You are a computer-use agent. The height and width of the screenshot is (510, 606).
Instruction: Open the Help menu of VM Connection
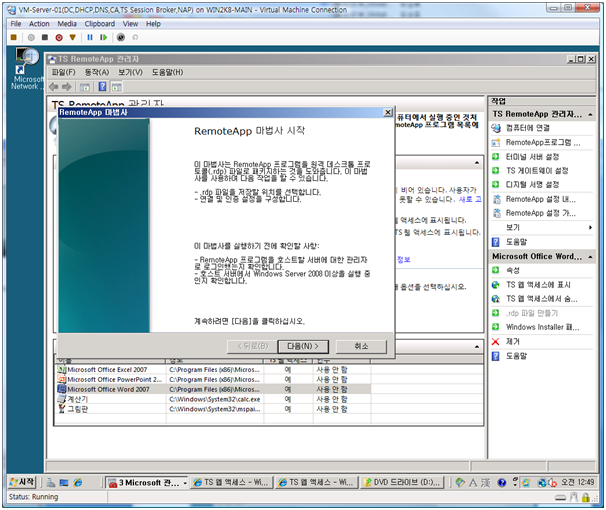click(153, 24)
